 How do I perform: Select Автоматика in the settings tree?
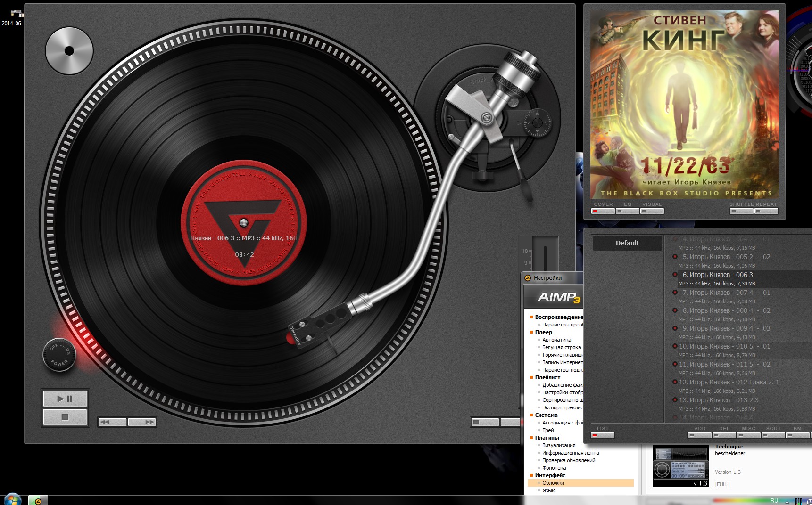(556, 340)
